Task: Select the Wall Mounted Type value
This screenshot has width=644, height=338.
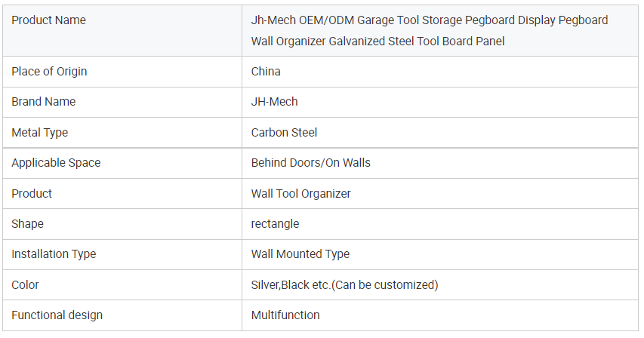Action: 300,254
